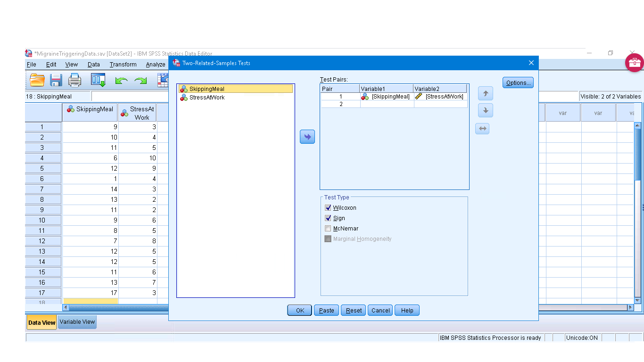Screen dimensions: 644x362
Task: Open the Transform menu
Action: coord(123,65)
